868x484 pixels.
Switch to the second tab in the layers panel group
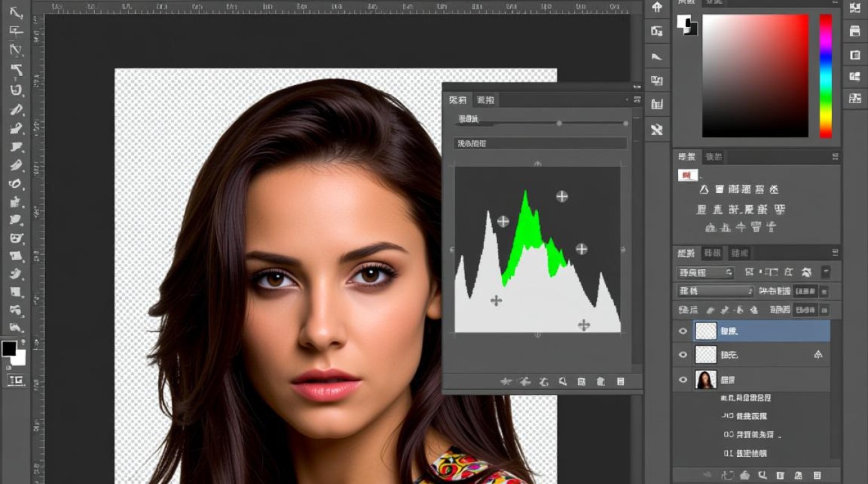click(712, 253)
